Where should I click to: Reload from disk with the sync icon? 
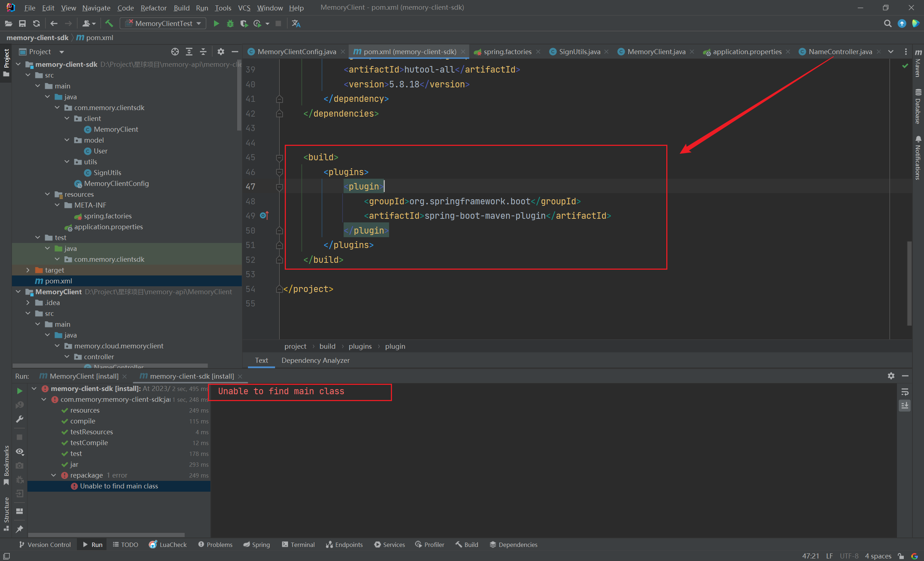coord(36,23)
